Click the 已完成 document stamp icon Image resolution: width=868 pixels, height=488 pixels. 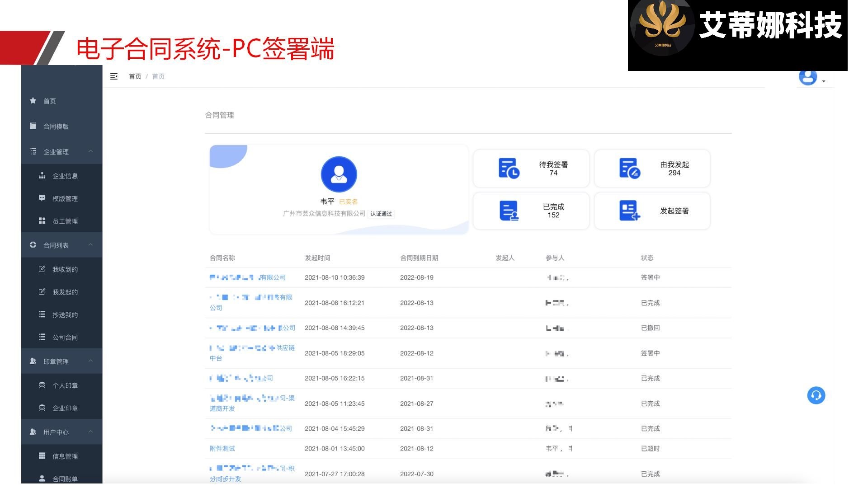[x=509, y=211]
